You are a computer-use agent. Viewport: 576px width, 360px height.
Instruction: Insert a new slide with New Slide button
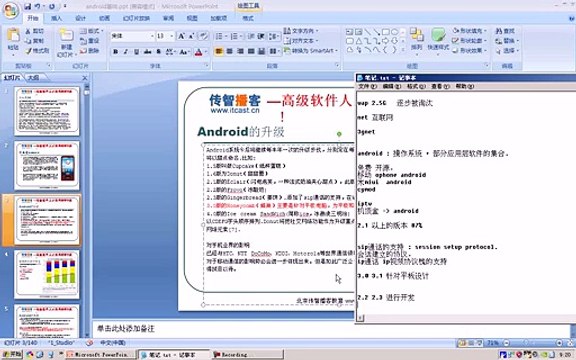66,42
